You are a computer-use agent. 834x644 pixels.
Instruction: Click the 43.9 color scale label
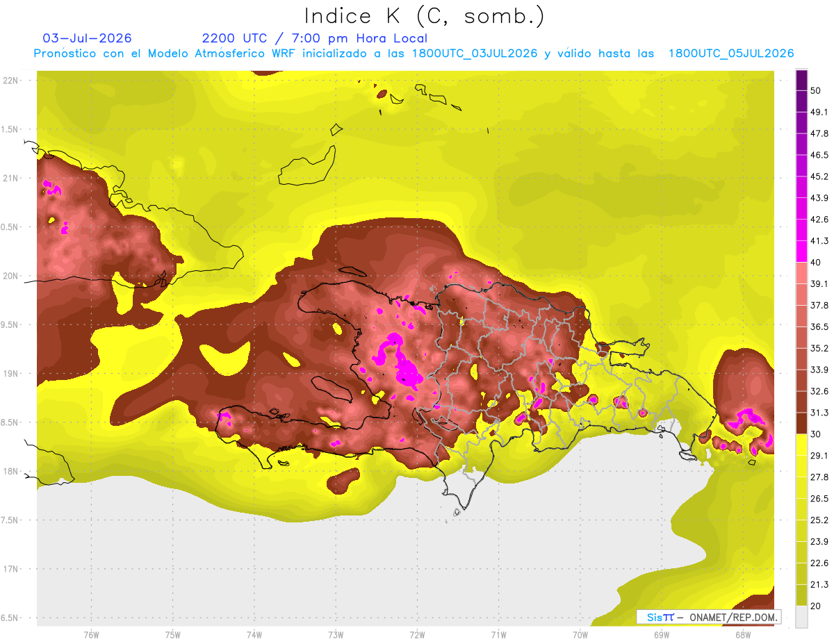point(819,198)
